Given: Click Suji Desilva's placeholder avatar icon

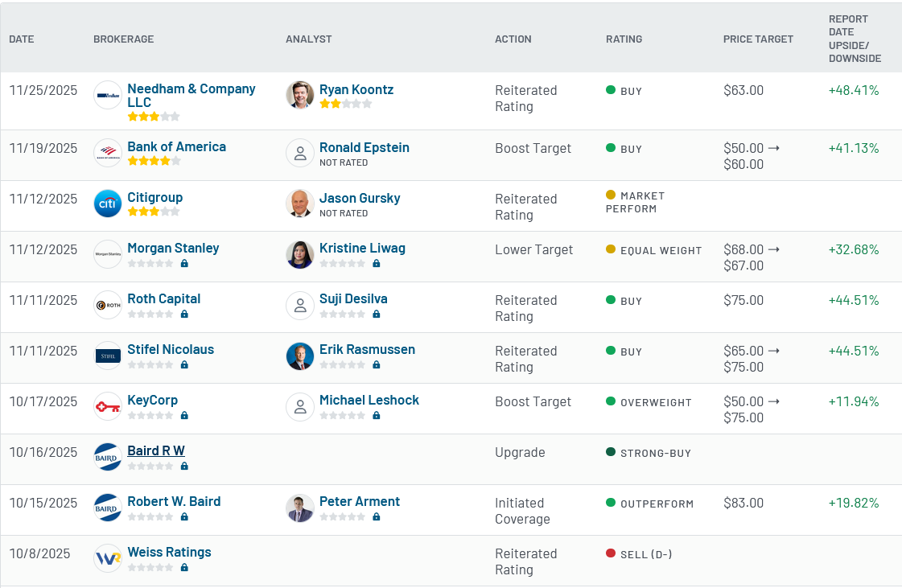Looking at the screenshot, I should pos(299,305).
